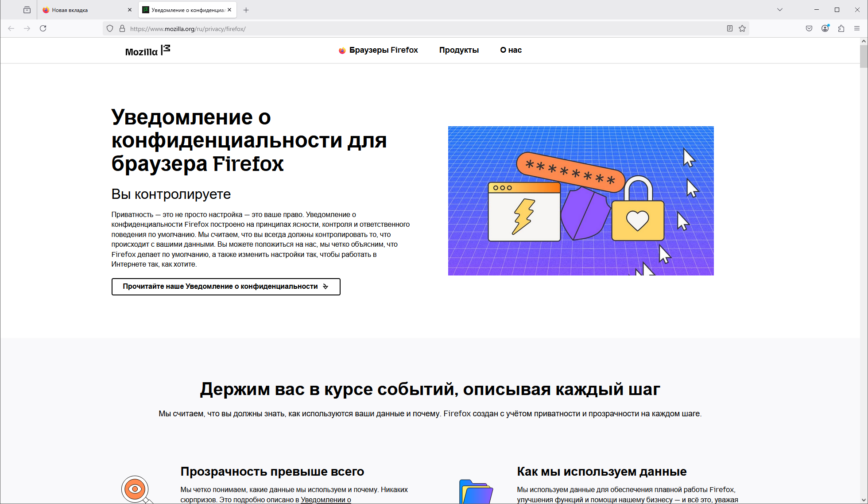868x504 pixels.
Task: Switch to the Новая вкладка tab
Action: (82, 10)
